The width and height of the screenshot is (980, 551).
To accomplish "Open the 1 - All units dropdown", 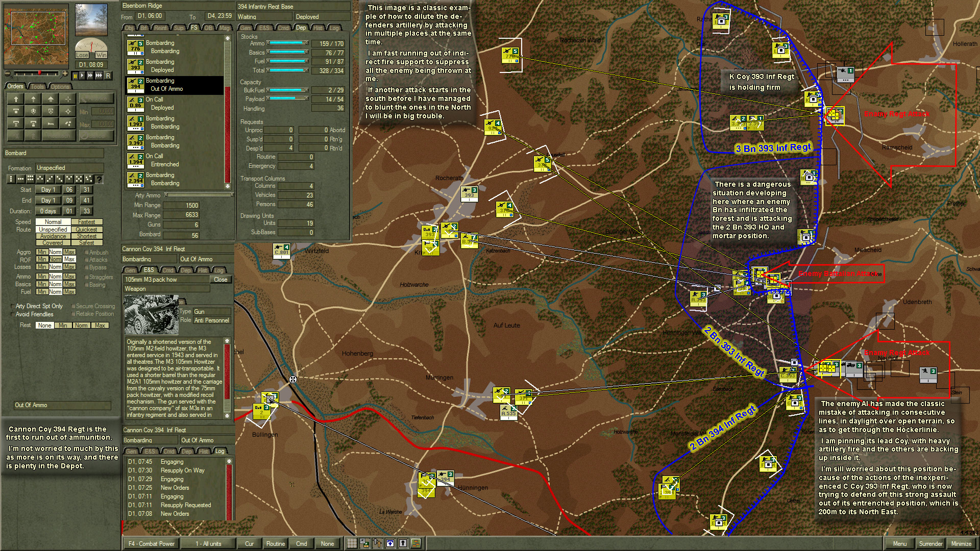I will click(208, 544).
